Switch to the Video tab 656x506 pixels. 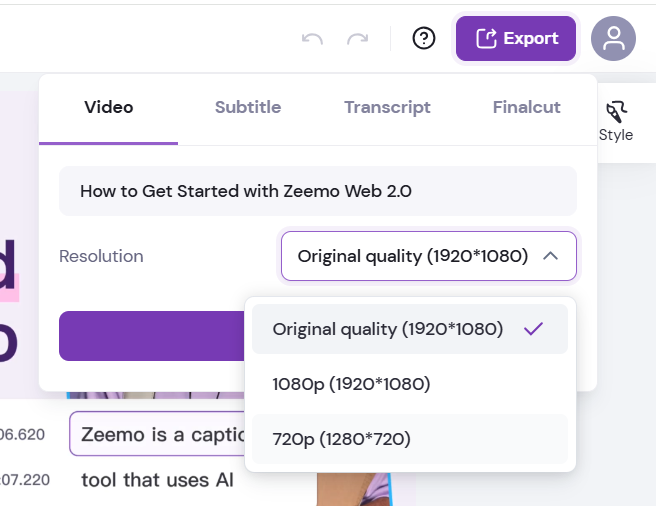coord(108,107)
